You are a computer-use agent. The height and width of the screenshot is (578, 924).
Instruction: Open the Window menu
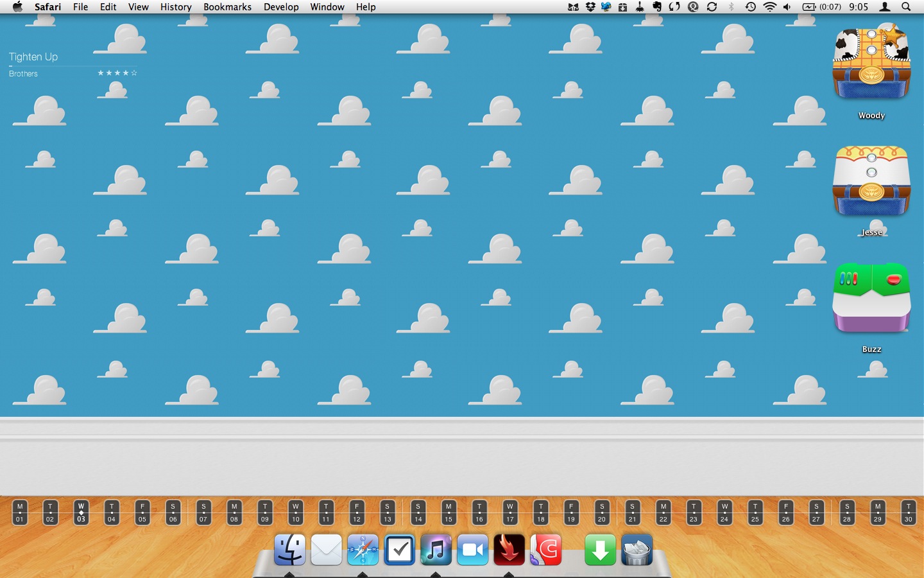pyautogui.click(x=327, y=7)
